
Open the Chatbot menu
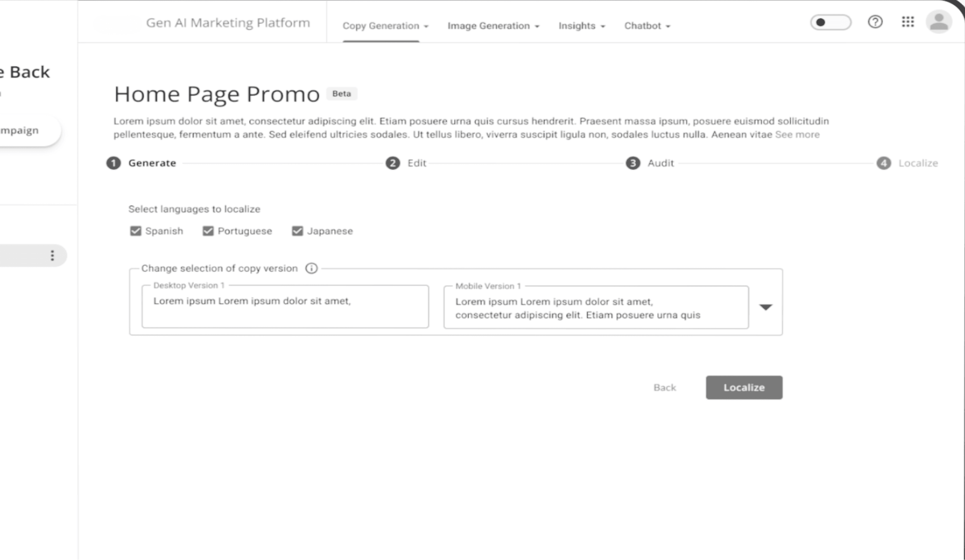coord(647,26)
